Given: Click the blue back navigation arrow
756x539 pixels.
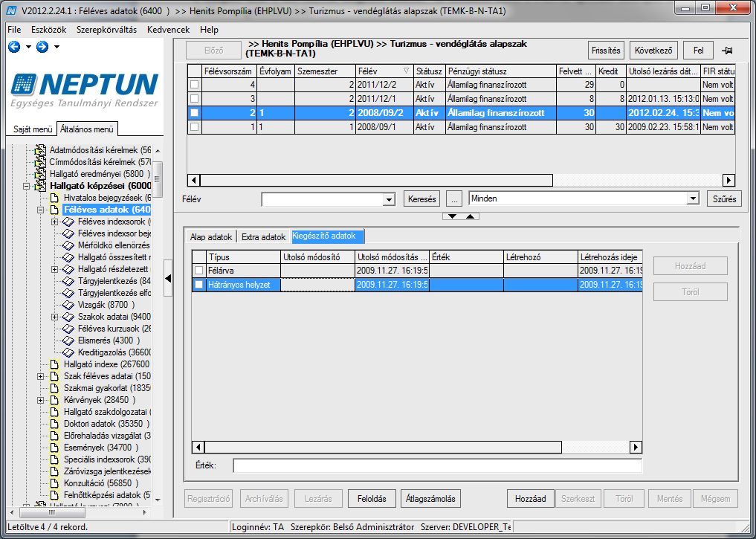Looking at the screenshot, I should coord(14,47).
